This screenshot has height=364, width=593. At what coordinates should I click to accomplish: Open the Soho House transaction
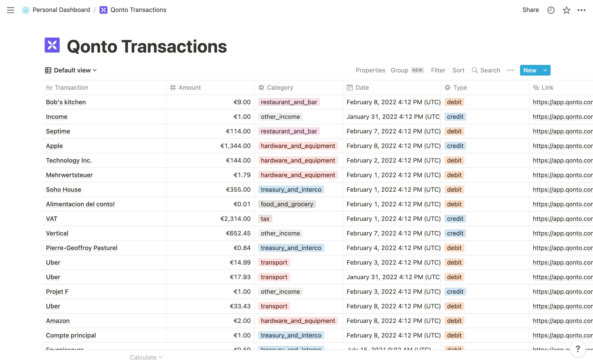coord(63,190)
